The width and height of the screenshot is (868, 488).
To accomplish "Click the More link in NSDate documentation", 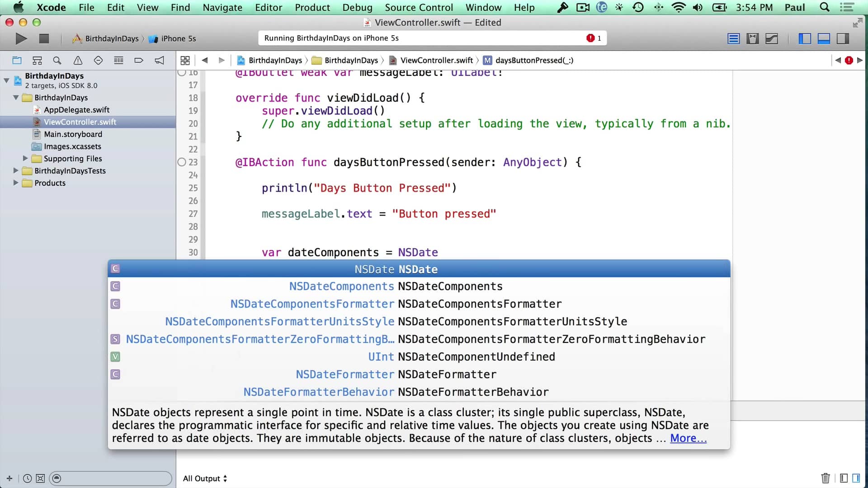I will click(x=687, y=438).
